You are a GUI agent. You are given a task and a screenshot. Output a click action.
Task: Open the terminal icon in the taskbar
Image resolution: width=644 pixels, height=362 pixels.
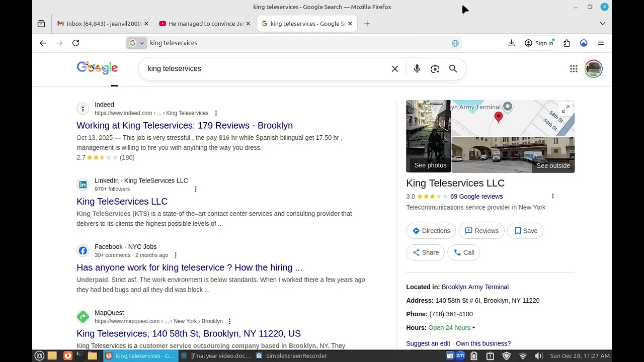[x=79, y=356]
